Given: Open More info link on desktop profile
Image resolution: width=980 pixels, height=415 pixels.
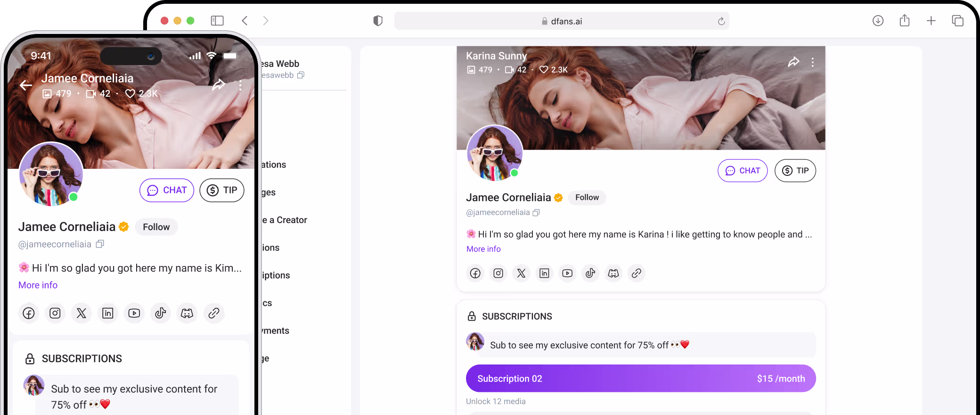Looking at the screenshot, I should tap(483, 249).
